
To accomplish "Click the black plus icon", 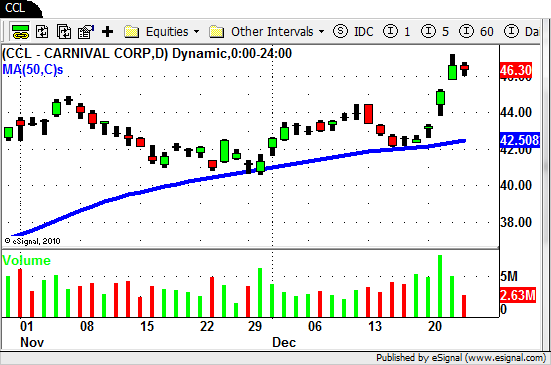I will [x=108, y=32].
